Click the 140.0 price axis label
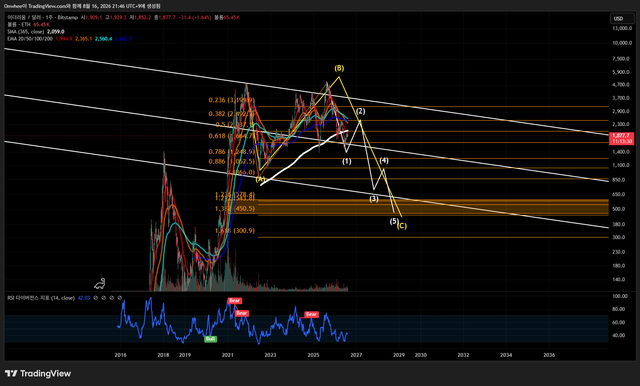Viewport: 640px width, 386px height. click(x=619, y=280)
